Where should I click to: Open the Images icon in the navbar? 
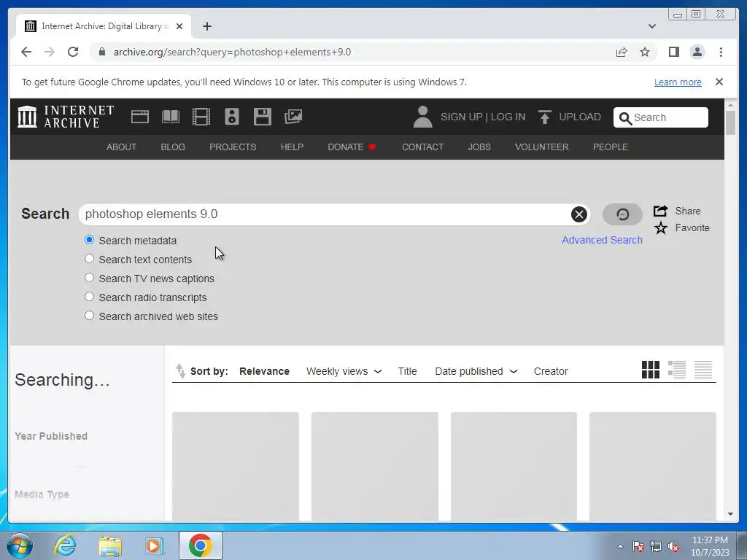point(293,117)
